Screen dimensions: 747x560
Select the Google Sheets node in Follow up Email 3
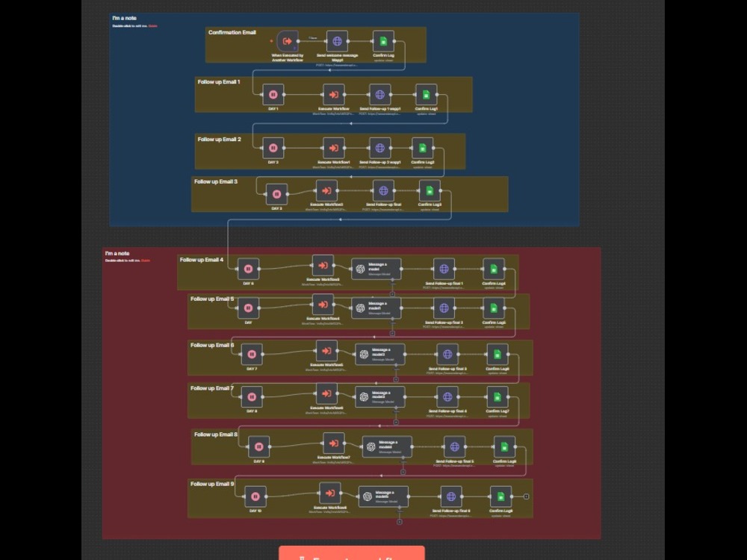click(x=430, y=191)
